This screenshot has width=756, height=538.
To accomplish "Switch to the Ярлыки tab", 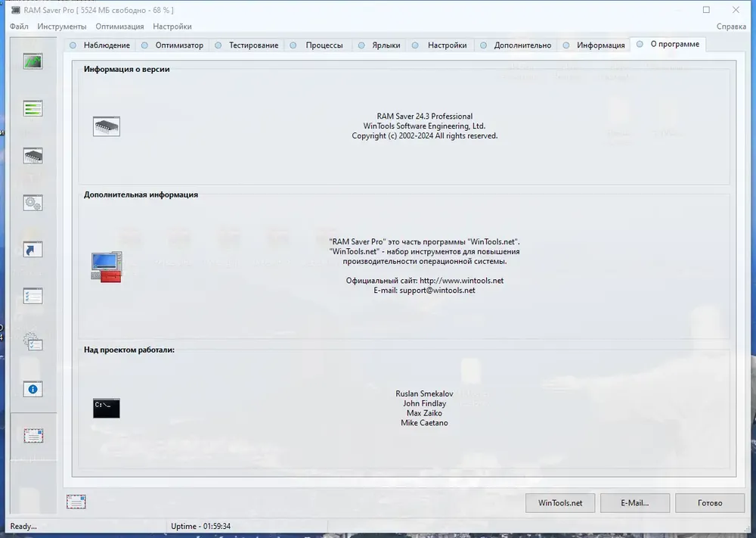I will [x=379, y=45].
